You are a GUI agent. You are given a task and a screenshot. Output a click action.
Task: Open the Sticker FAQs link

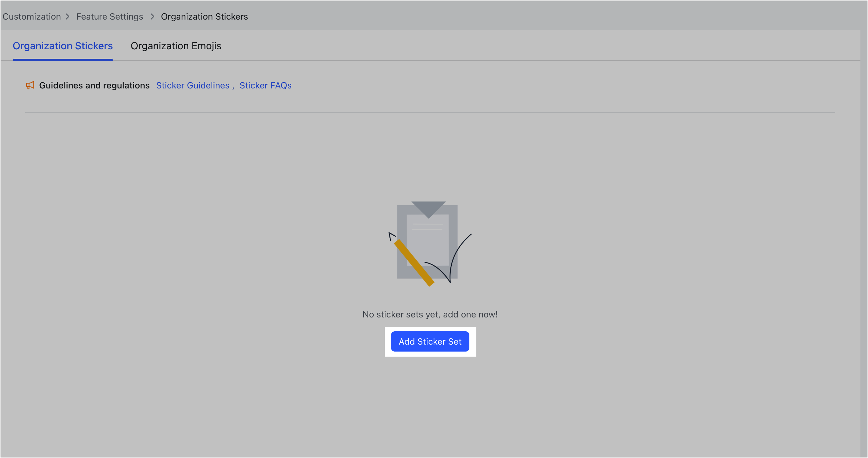(265, 86)
